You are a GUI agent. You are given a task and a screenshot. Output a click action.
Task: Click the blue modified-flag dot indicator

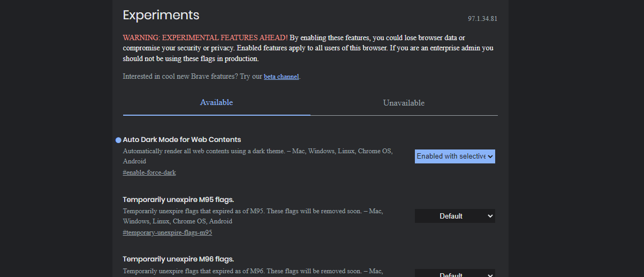pos(119,140)
